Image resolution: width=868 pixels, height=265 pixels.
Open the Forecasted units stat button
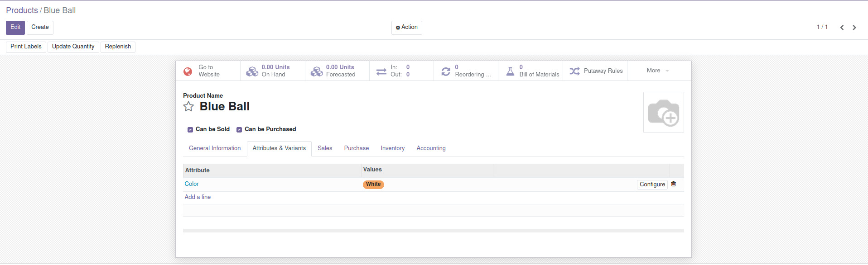click(x=338, y=71)
